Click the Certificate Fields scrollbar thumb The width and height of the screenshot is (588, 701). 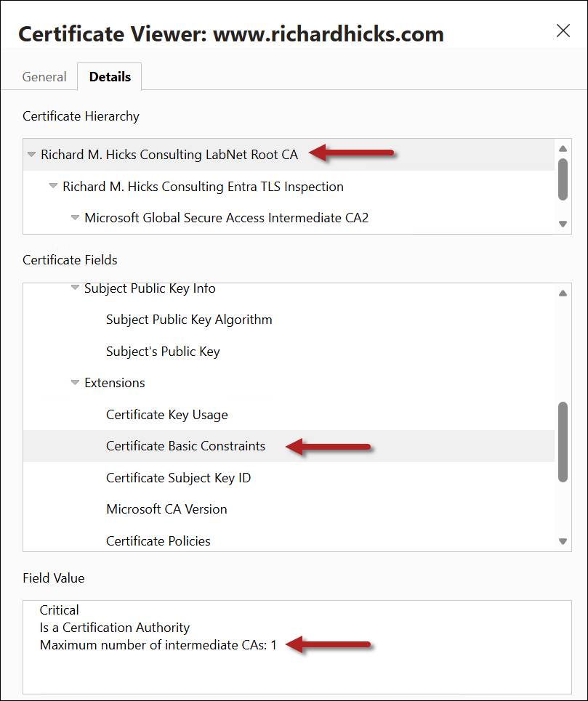[563, 442]
